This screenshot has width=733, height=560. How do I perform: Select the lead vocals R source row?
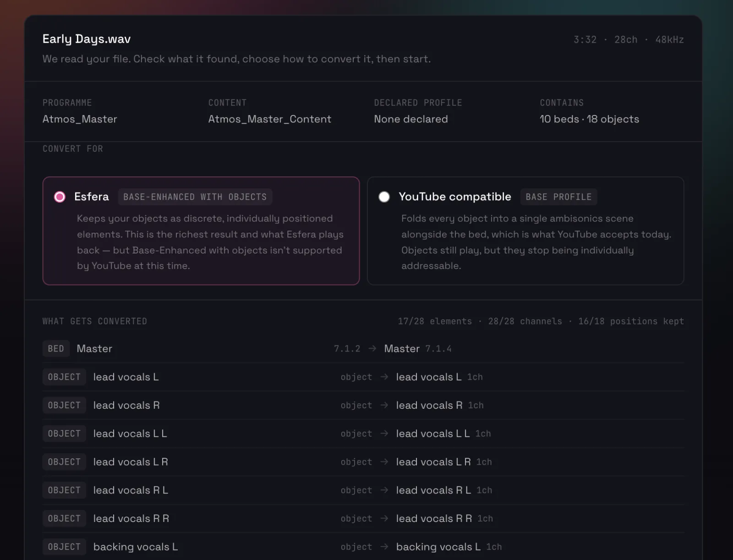[126, 405]
